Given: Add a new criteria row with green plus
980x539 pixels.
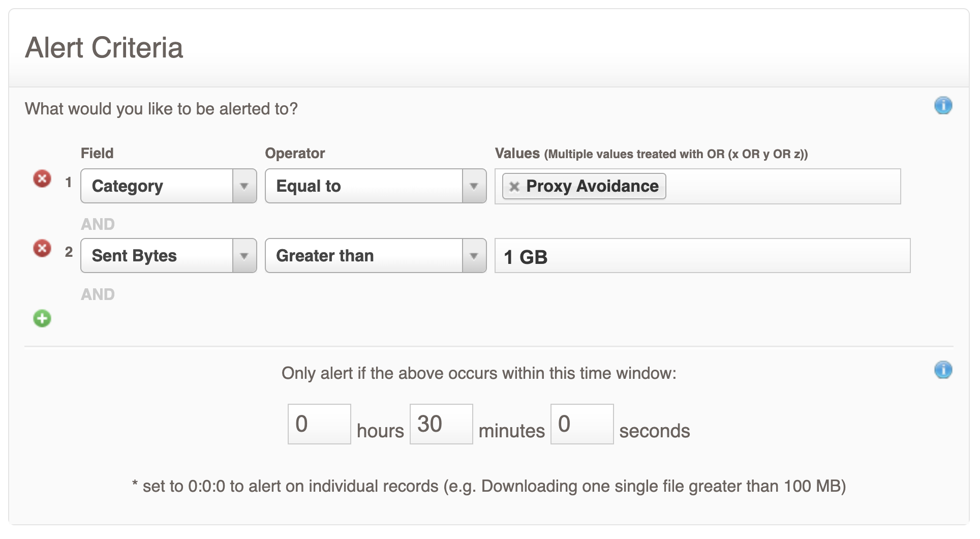Looking at the screenshot, I should (x=42, y=318).
